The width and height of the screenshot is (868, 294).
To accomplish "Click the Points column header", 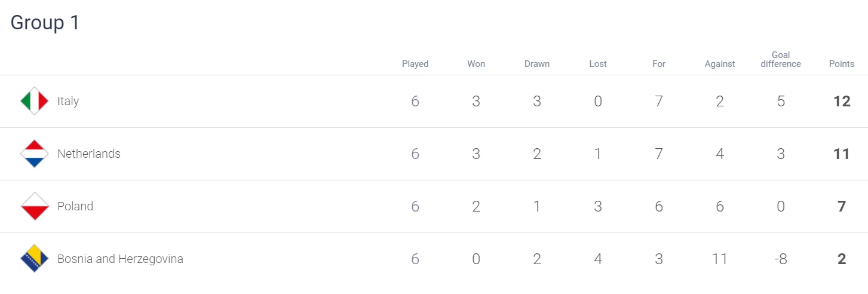I will tap(842, 64).
